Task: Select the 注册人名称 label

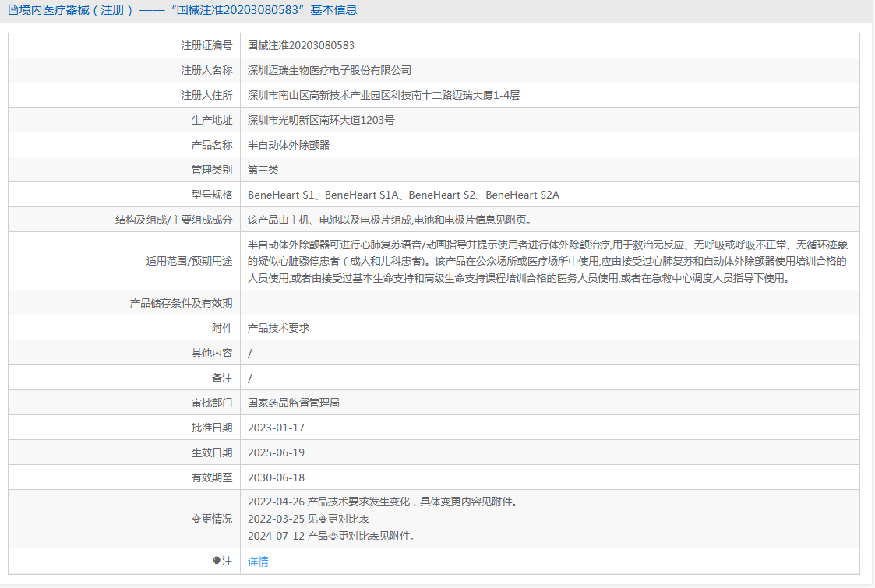Action: (x=206, y=70)
